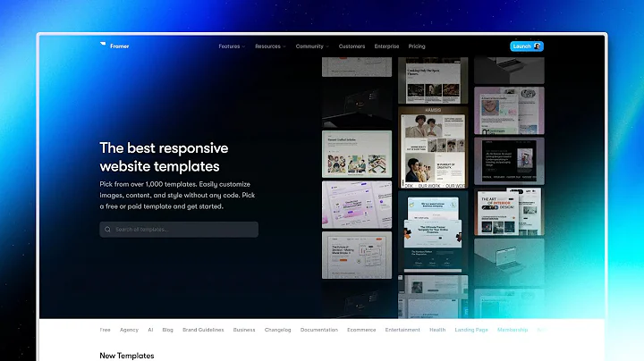Select the Blog category filter
644x361 pixels.
(167, 330)
